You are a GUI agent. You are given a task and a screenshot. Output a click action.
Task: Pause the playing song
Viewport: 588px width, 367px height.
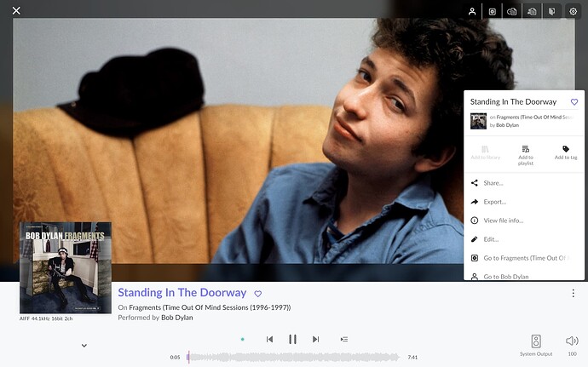[x=292, y=339]
